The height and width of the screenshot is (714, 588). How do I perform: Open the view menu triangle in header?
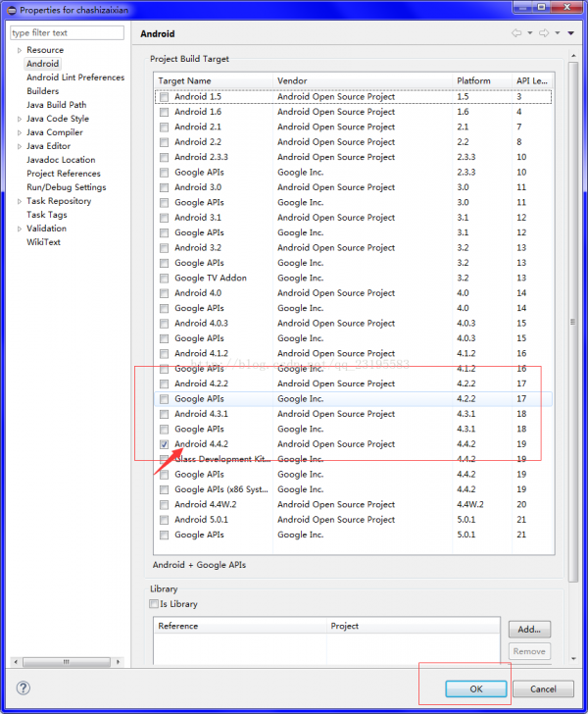coord(570,32)
